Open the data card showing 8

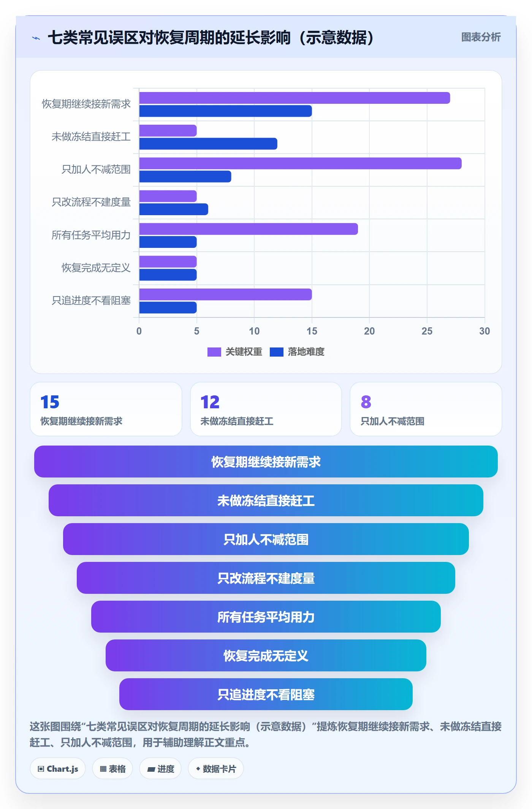coord(426,409)
